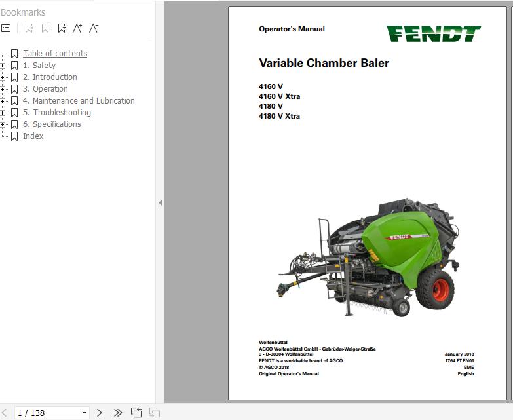Viewport: 513px width, 420px height.
Task: Click the bookmark icon beside 5. Troubleshooting
Action: click(x=14, y=113)
